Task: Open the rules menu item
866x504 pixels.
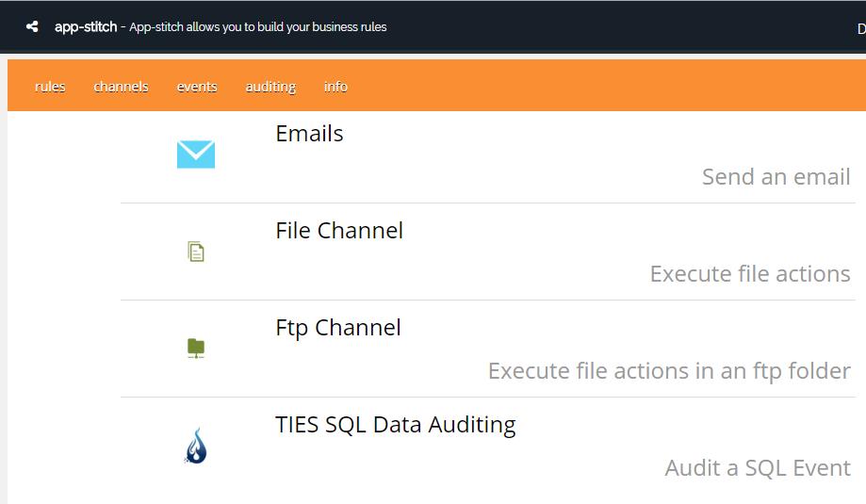Action: [50, 87]
